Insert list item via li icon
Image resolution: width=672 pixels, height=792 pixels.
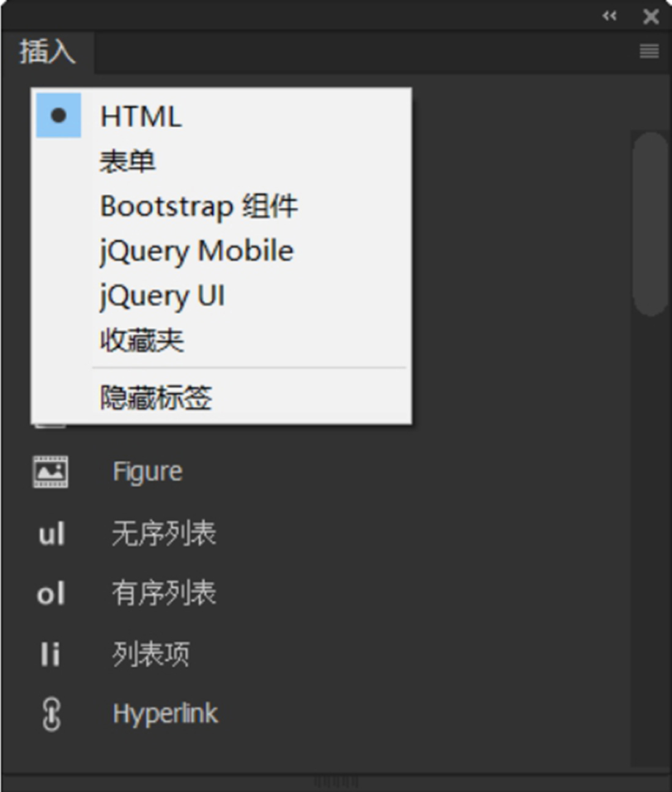click(x=50, y=654)
